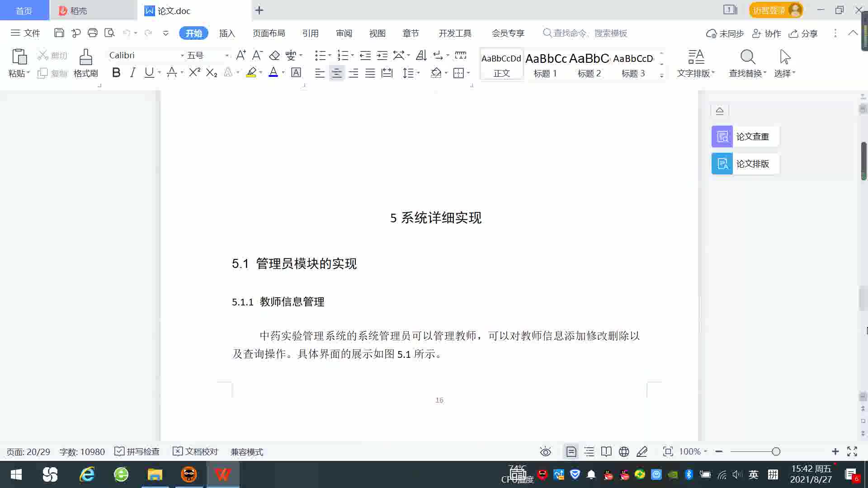Click the bulleted list icon
Image resolution: width=868 pixels, height=488 pixels.
[x=320, y=55]
